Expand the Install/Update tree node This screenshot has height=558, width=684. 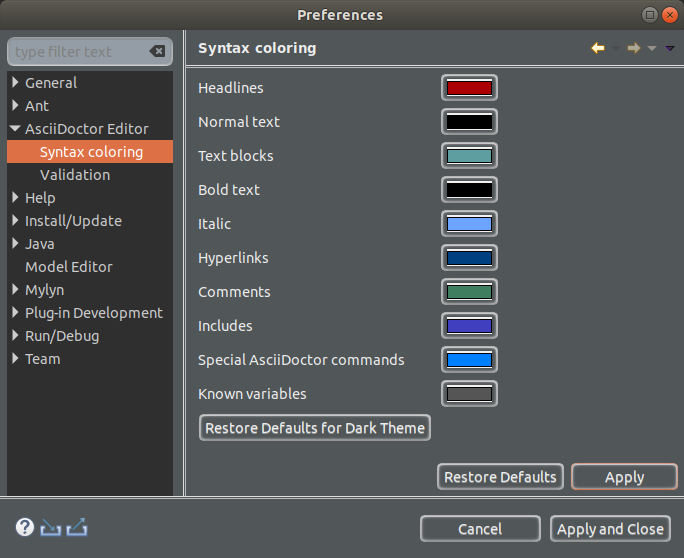pyautogui.click(x=15, y=221)
